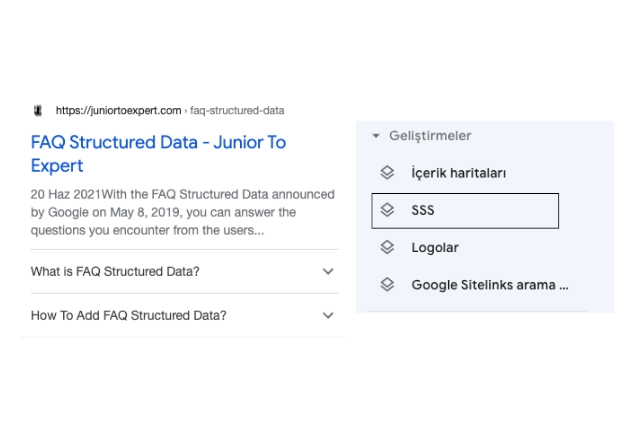Viewport: 640px width, 427px height.
Task: Collapse the Geliştirmeler section triangle
Action: coord(376,136)
